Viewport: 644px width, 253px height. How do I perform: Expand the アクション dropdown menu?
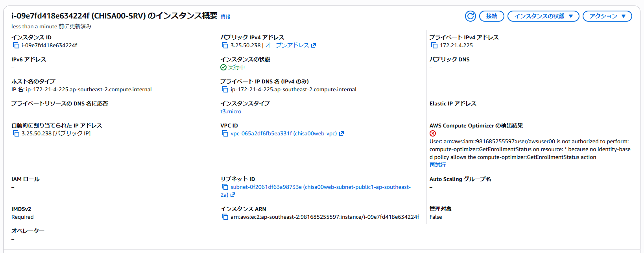coord(607,16)
